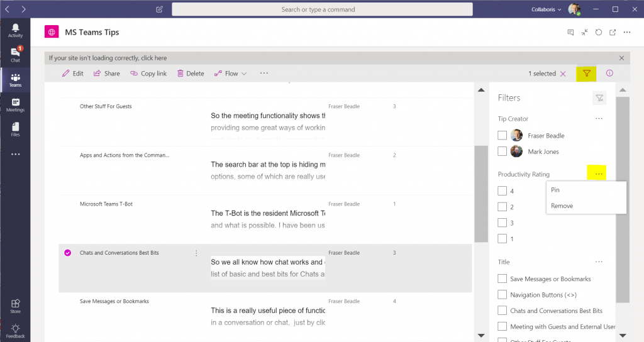Viewport: 644px width, 342px height.
Task: Clear the 1 selected item with the X
Action: pyautogui.click(x=563, y=74)
